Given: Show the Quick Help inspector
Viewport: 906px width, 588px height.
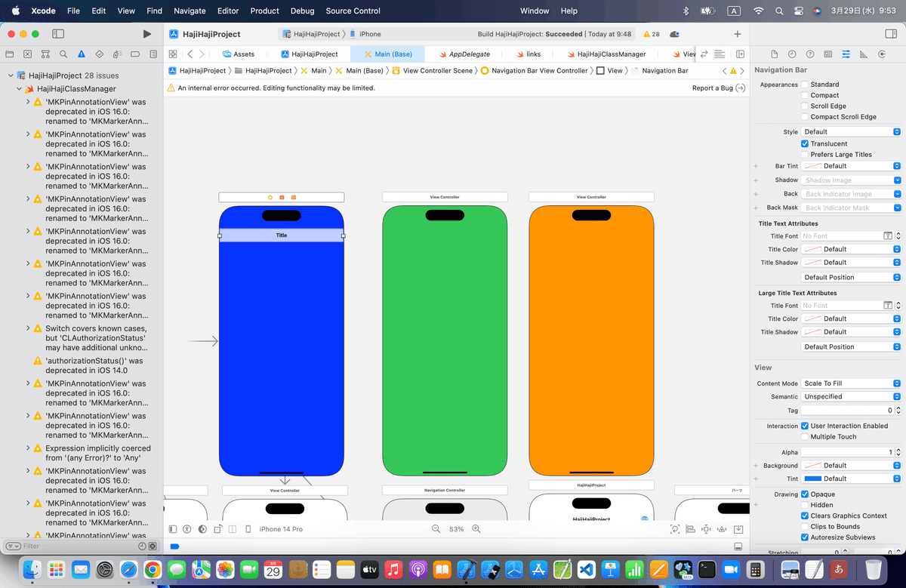Looking at the screenshot, I should 810,54.
